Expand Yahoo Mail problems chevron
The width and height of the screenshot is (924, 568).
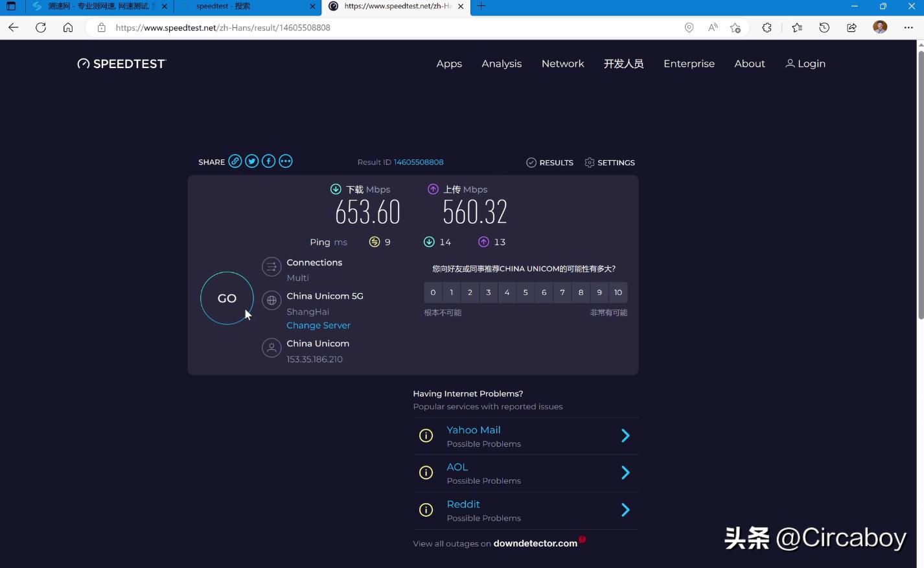click(x=625, y=436)
